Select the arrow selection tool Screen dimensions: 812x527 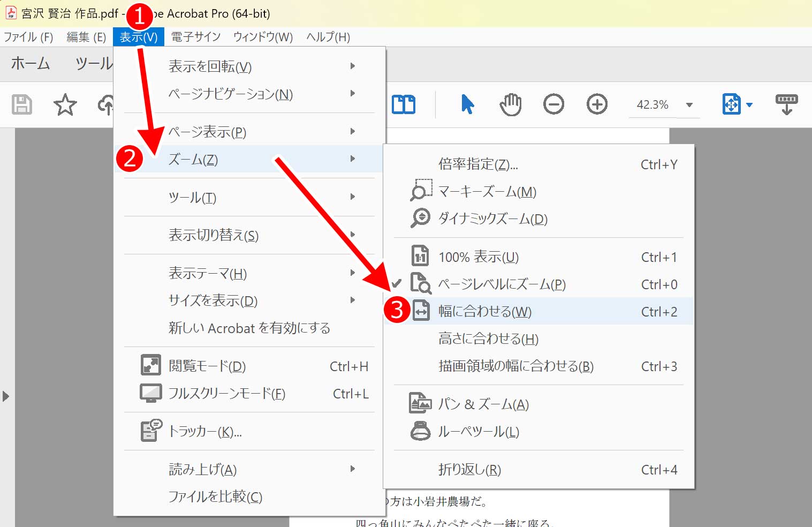point(467,104)
